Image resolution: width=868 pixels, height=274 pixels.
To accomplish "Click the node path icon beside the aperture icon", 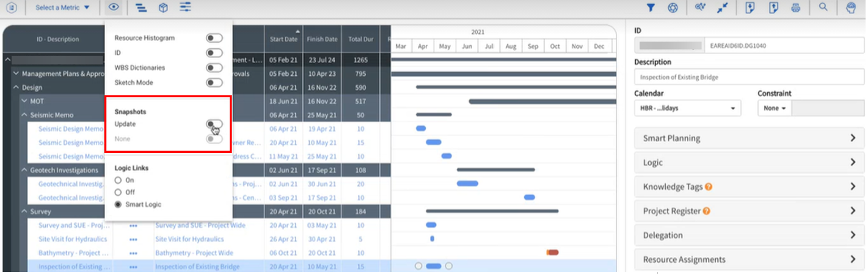I will point(700,8).
